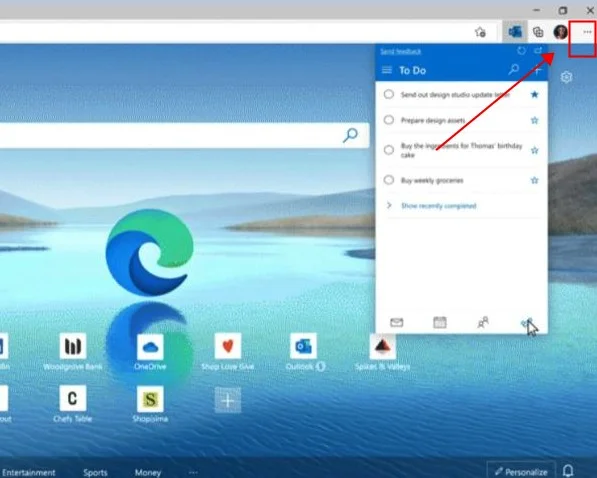Expand more news categories ellipsis
The width and height of the screenshot is (597, 478).
[x=193, y=472]
